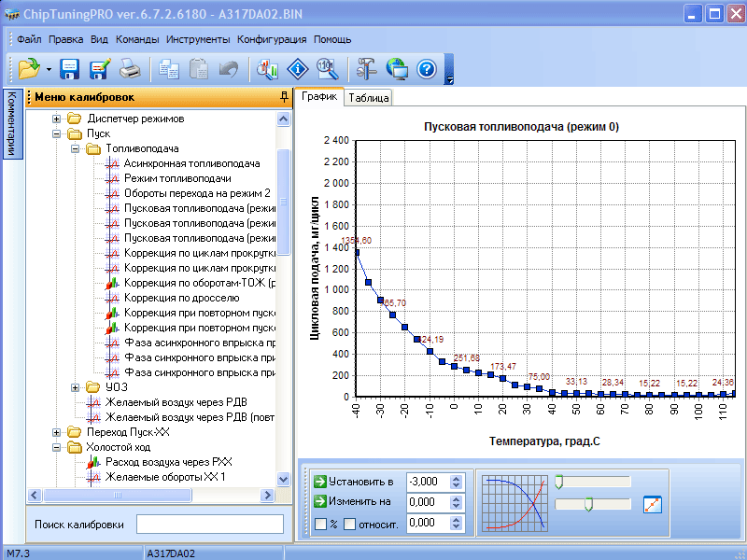747x560 pixels.
Task: Click the blue diamond info icon
Action: coord(297,68)
